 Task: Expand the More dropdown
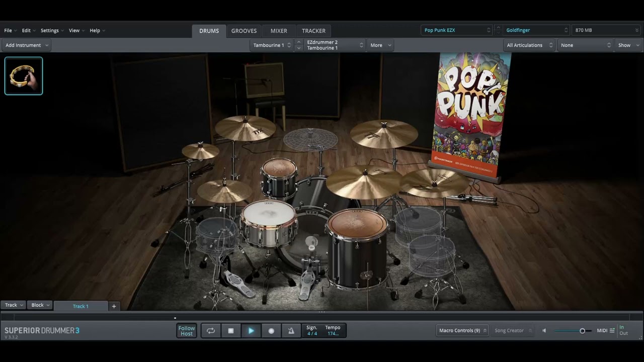pyautogui.click(x=380, y=45)
